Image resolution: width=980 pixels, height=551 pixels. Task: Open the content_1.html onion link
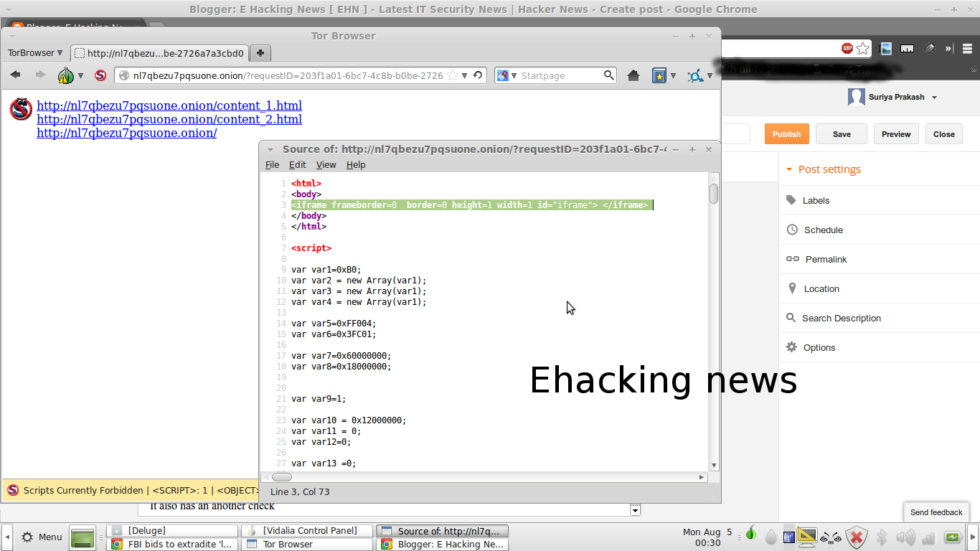point(169,105)
